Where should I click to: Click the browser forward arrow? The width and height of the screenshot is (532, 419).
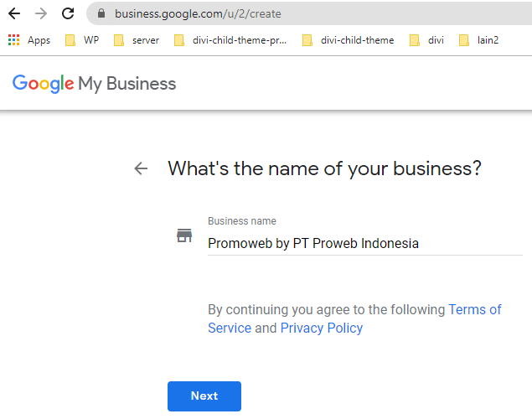tap(41, 13)
